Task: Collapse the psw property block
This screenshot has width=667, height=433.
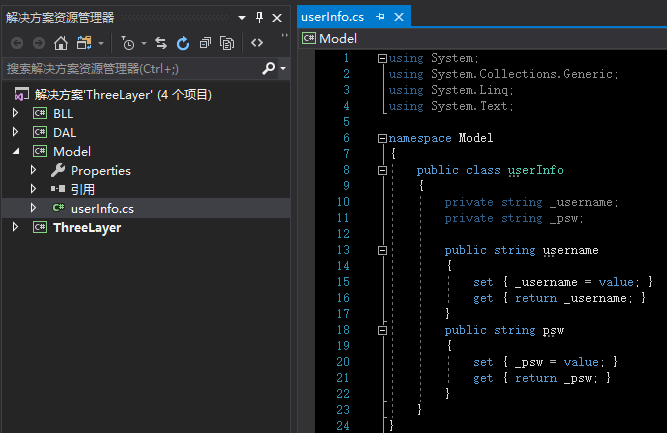Action: click(x=382, y=330)
